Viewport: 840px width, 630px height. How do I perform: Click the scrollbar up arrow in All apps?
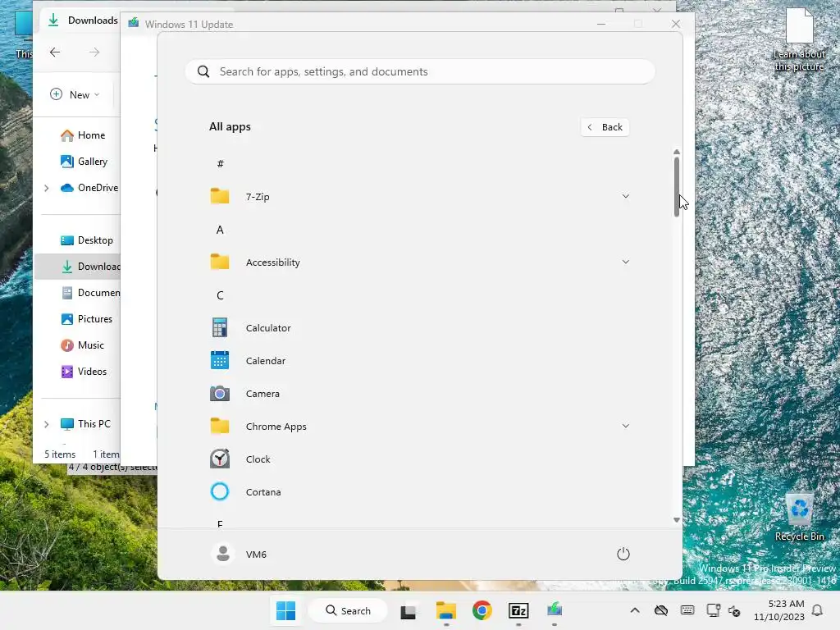677,152
